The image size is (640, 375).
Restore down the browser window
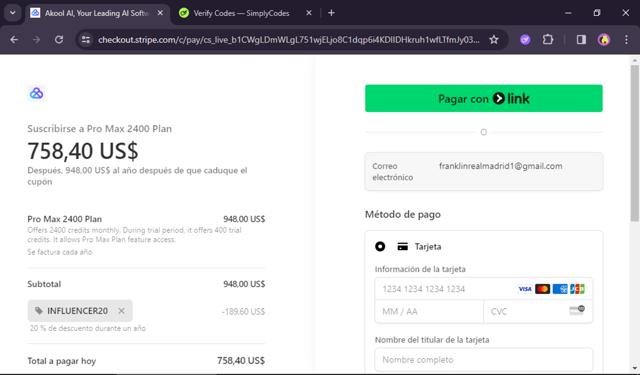[x=597, y=13]
